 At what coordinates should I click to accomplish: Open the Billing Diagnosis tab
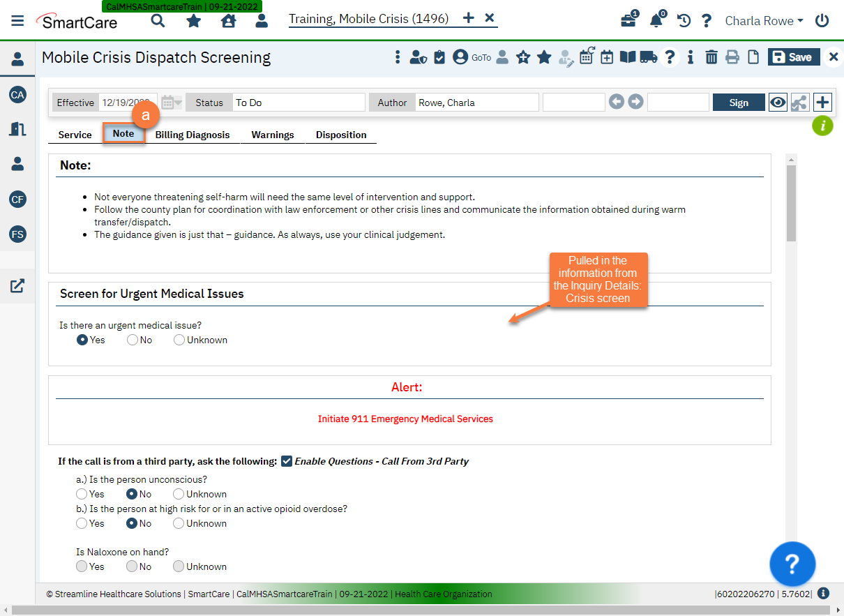click(x=193, y=135)
